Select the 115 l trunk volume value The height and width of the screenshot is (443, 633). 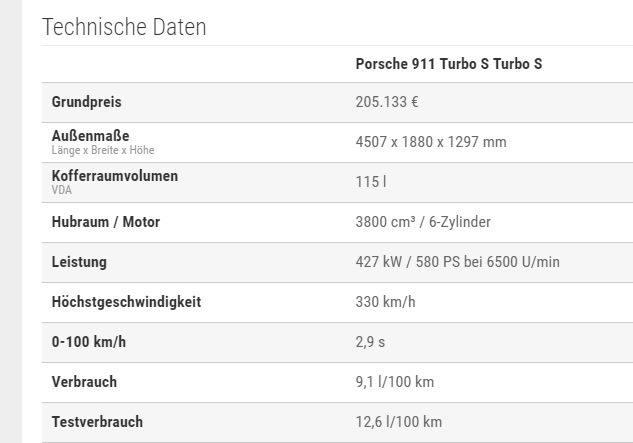point(370,182)
